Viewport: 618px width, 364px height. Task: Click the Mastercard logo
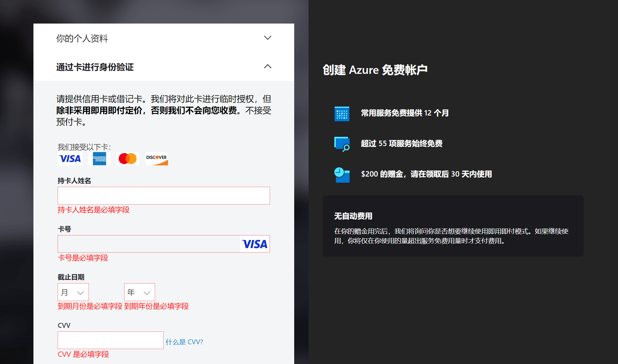[x=128, y=159]
